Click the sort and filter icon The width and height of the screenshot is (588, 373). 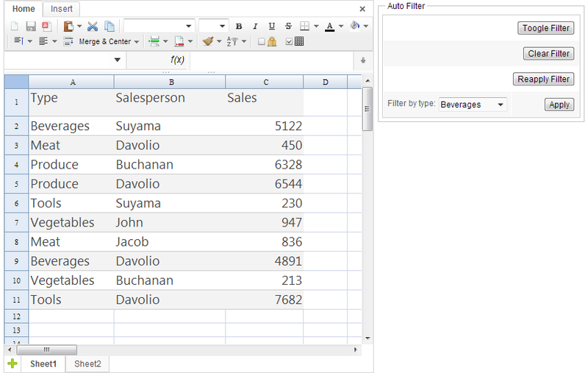pyautogui.click(x=232, y=41)
